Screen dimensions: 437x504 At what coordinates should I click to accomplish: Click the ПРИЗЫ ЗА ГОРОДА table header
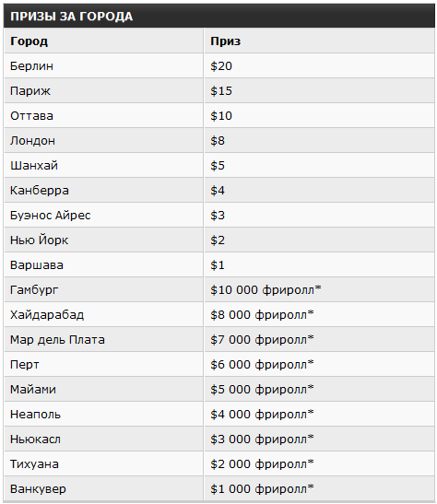coord(71,17)
